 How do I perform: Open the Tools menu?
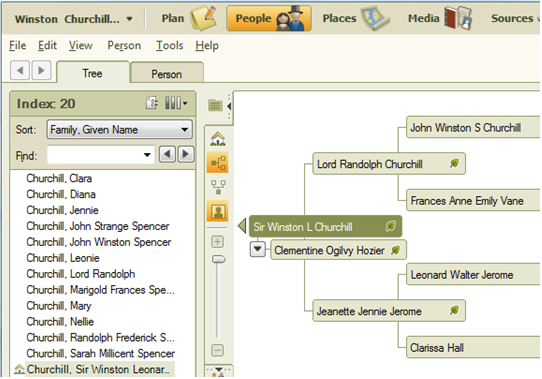point(169,45)
